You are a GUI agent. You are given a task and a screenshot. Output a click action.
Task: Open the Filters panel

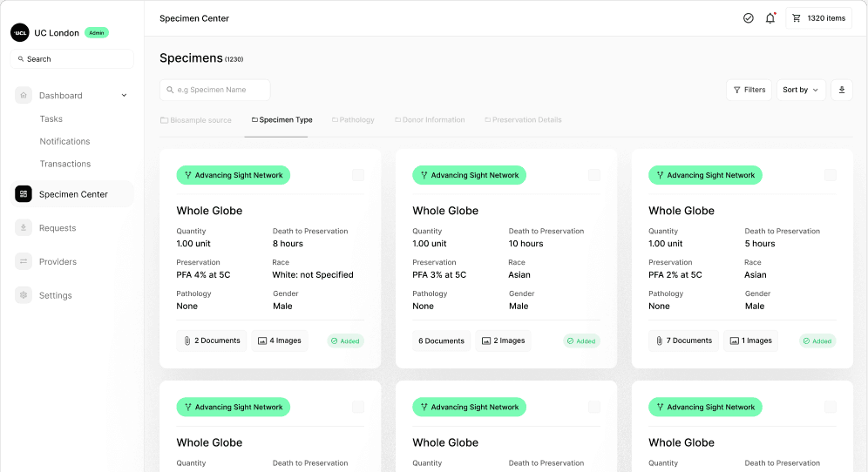pyautogui.click(x=749, y=90)
